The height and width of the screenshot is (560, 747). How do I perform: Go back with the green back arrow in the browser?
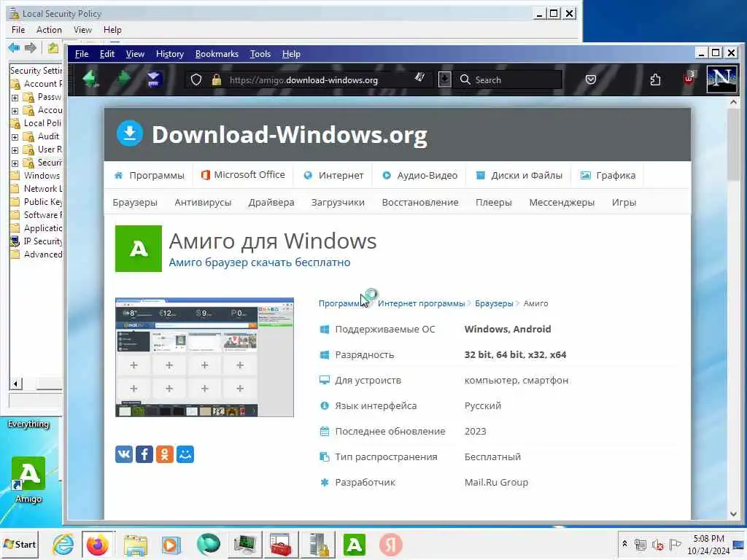click(90, 79)
